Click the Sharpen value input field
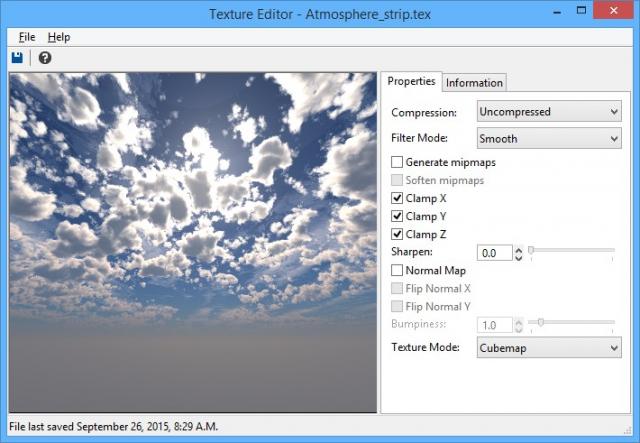 [494, 253]
